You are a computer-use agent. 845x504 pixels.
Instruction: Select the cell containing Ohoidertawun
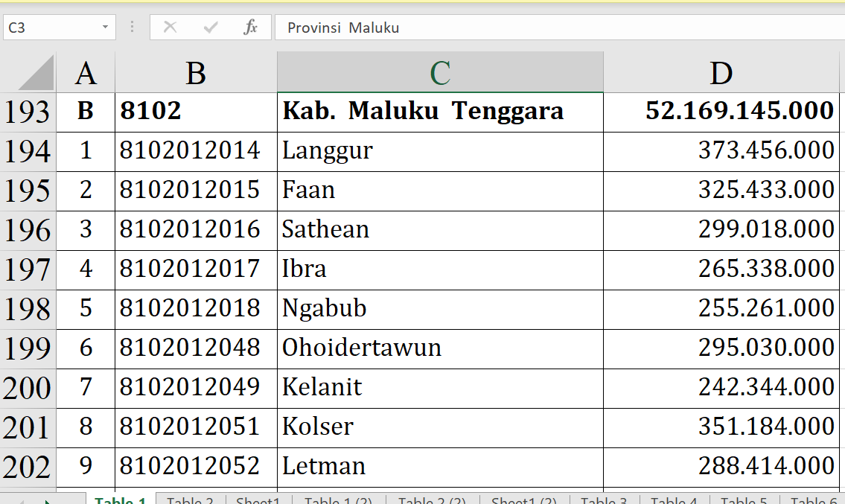click(439, 348)
